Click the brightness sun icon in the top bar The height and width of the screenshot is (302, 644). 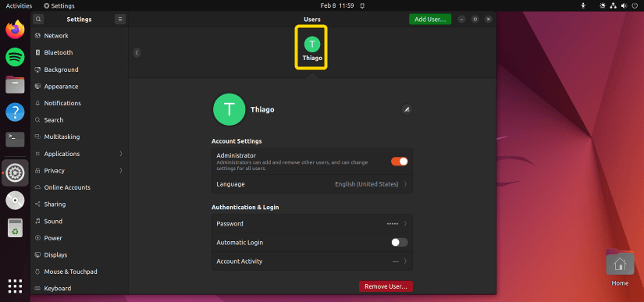pyautogui.click(x=603, y=5)
